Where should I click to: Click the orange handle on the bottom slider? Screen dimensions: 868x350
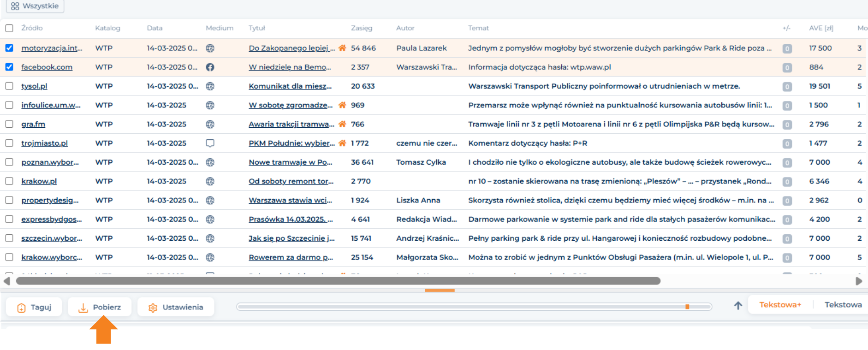coord(687,307)
